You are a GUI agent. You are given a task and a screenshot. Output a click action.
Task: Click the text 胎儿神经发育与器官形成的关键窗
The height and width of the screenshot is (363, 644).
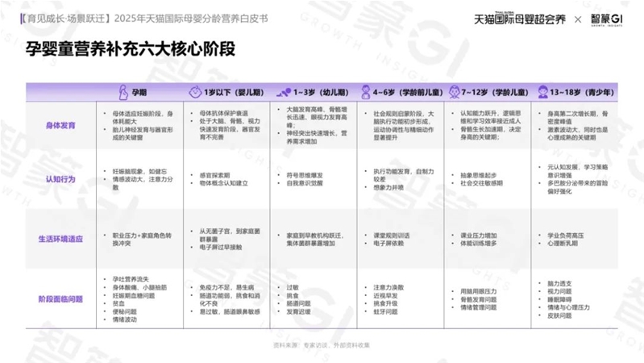click(x=143, y=134)
